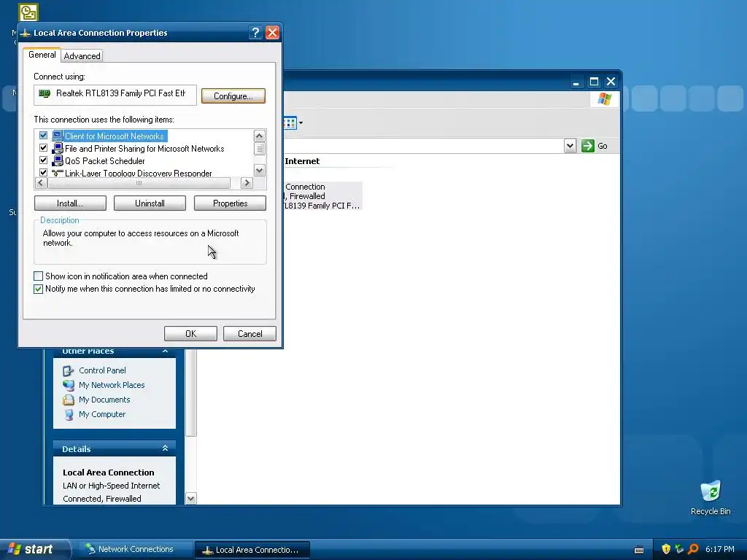747x560 pixels.
Task: Open My Computer link
Action: (102, 415)
